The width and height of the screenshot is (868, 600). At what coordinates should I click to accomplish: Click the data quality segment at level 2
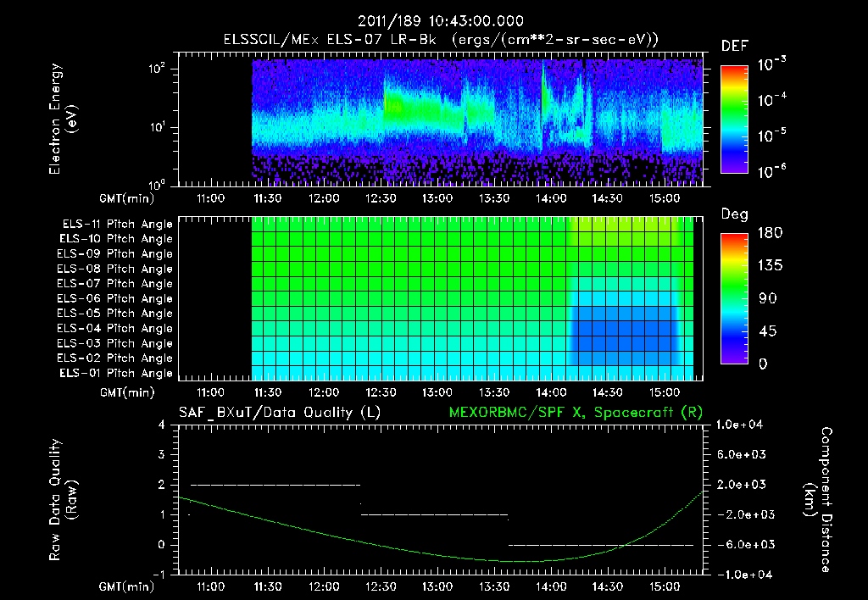tap(275, 485)
